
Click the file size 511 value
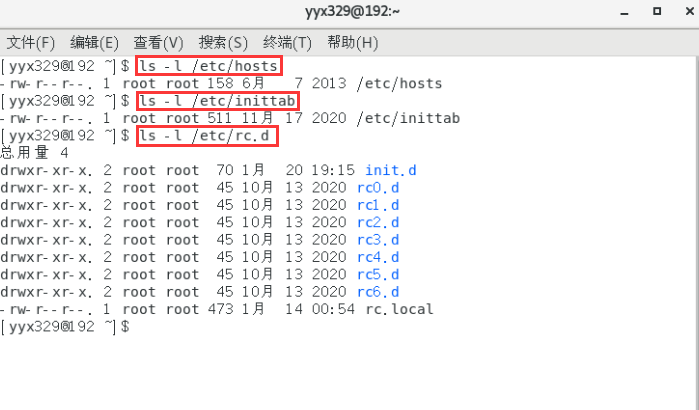tap(221, 118)
